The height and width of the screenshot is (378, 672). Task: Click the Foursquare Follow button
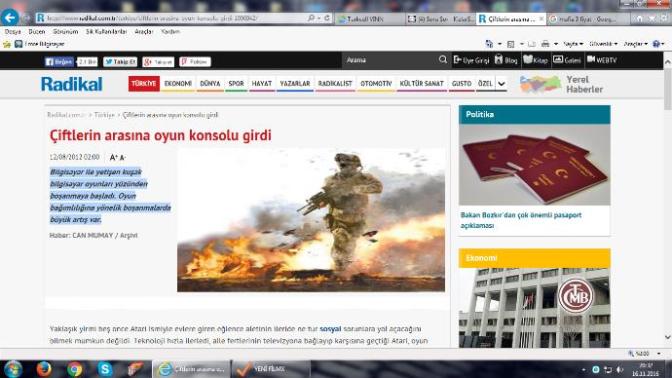coord(195,62)
